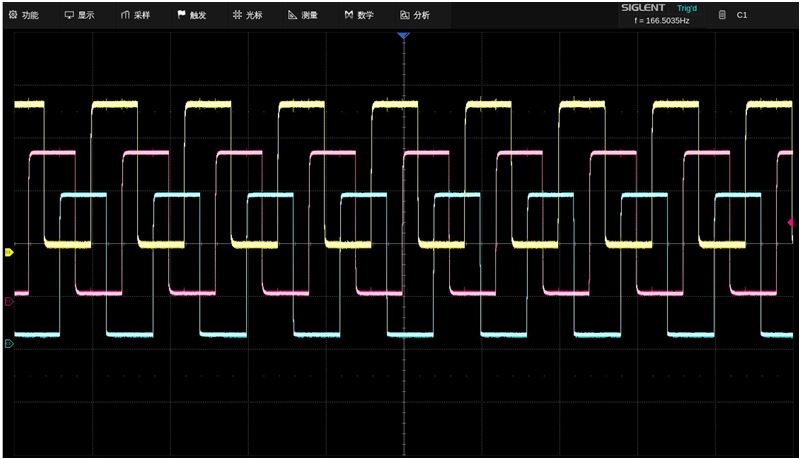Click the 采样 (Acquire) waveform icon
800x459 pixels.
tap(125, 15)
